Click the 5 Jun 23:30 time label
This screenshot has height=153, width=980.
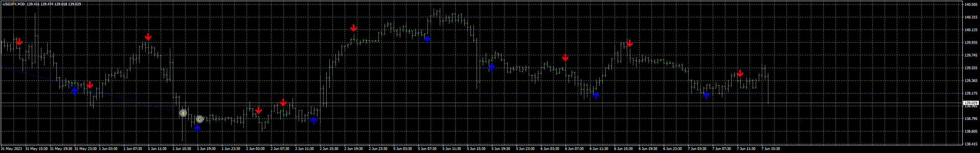click(525, 149)
